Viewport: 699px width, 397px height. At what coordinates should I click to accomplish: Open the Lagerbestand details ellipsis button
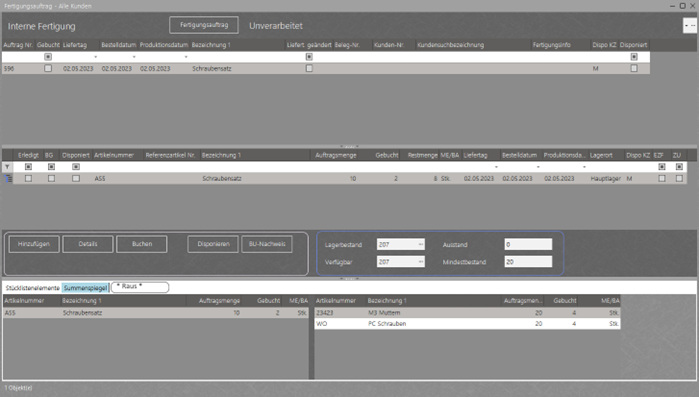click(x=420, y=244)
